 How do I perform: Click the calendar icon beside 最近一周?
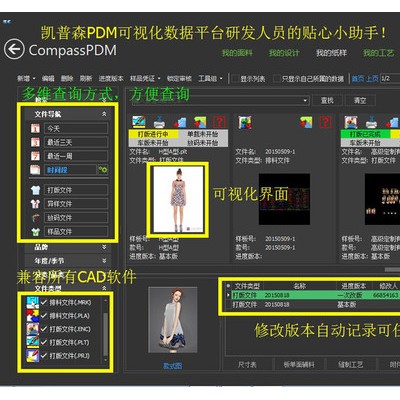tap(35, 156)
